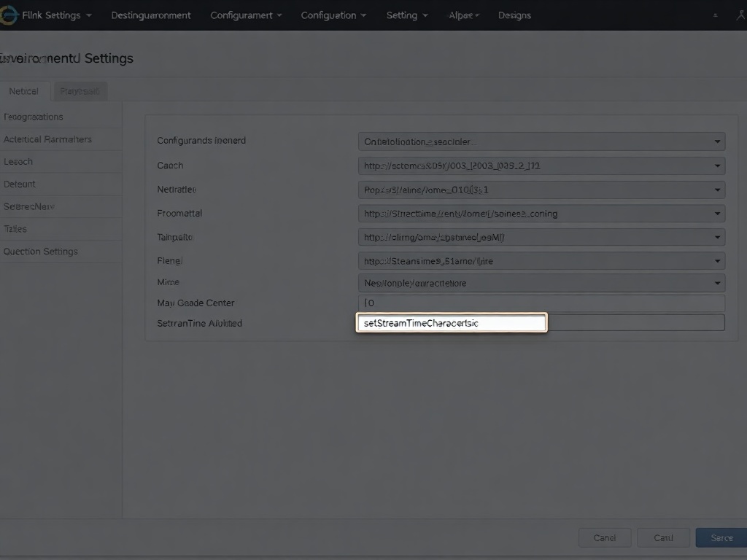The width and height of the screenshot is (747, 560).
Task: Click the Canel button
Action: pyautogui.click(x=605, y=537)
